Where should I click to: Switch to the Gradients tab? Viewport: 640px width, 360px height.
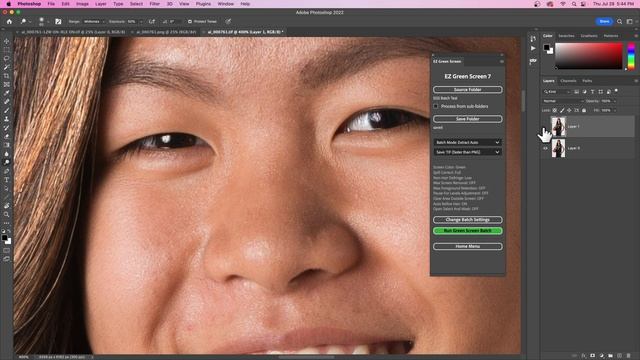click(589, 36)
